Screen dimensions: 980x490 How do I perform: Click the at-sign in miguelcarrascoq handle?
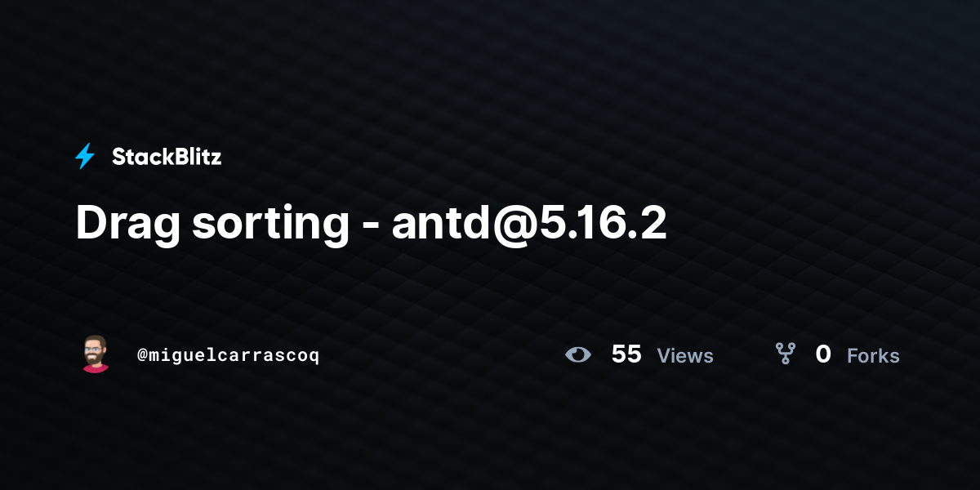click(x=143, y=356)
